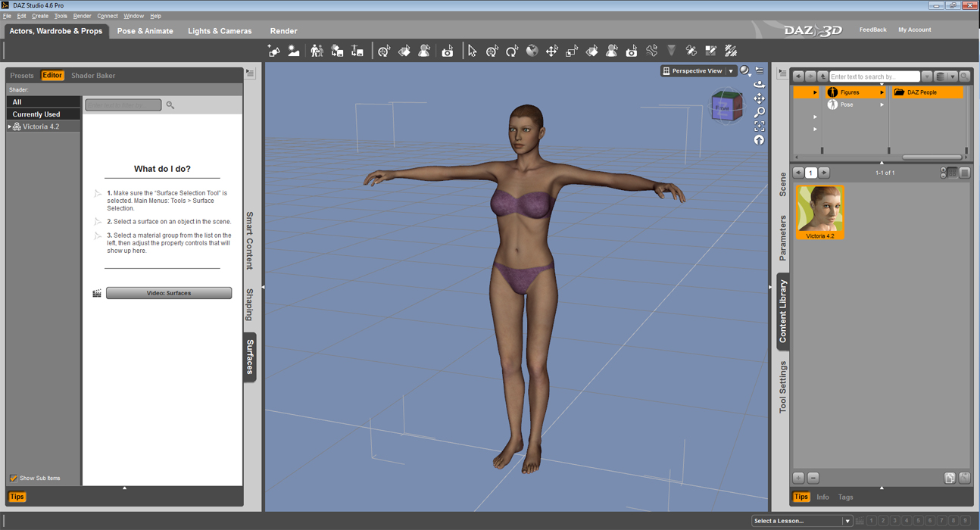Click the Content Library search text field

pos(874,76)
